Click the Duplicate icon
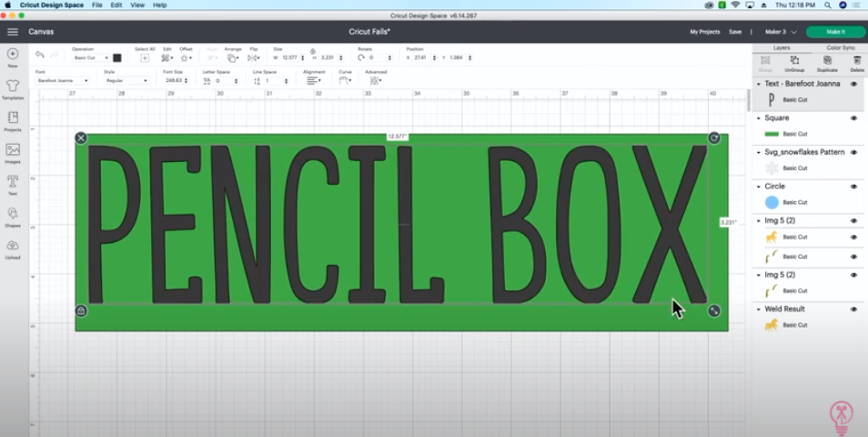Image resolution: width=868 pixels, height=437 pixels. (827, 60)
